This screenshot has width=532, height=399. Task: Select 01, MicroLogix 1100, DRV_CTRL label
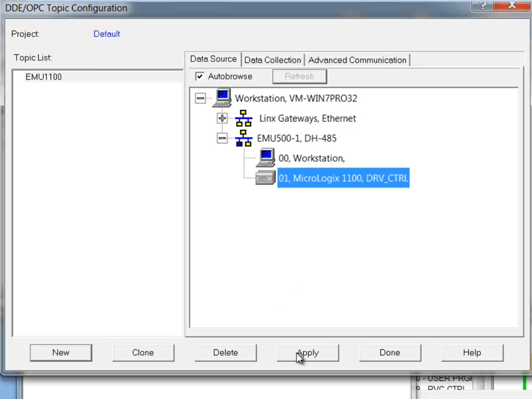pos(343,178)
